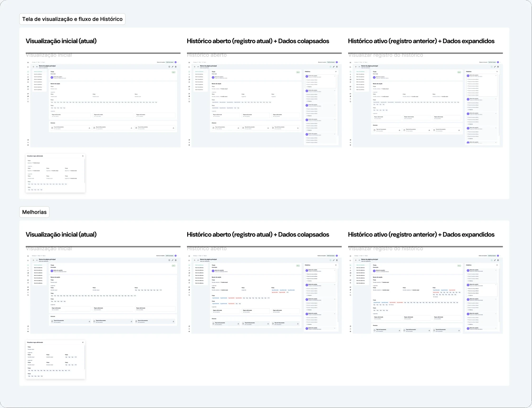Close top-row 'Visualizar regra adicionada' dialog
532x408 pixels.
pos(83,156)
